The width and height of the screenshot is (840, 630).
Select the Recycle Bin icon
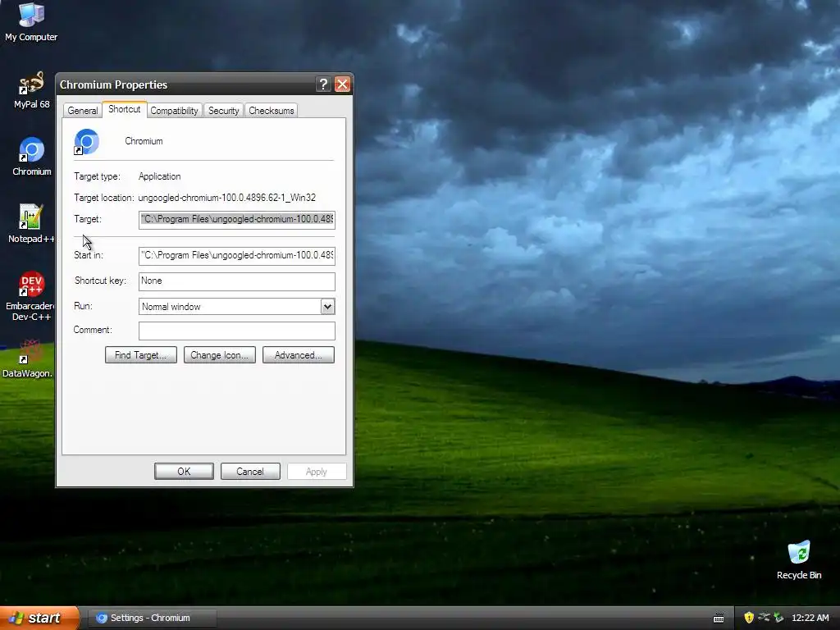pyautogui.click(x=799, y=560)
